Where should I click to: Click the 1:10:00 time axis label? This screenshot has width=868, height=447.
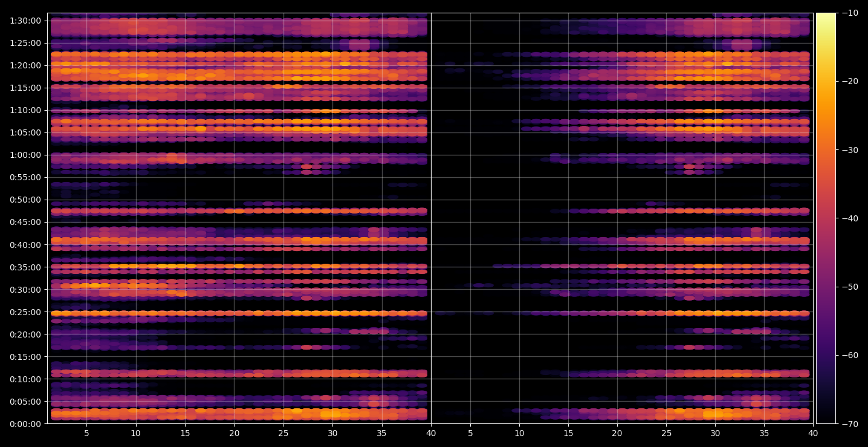(25, 110)
